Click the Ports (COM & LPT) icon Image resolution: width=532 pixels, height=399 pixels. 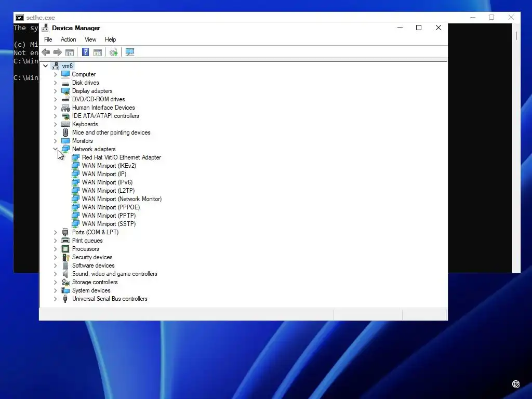[x=65, y=232]
